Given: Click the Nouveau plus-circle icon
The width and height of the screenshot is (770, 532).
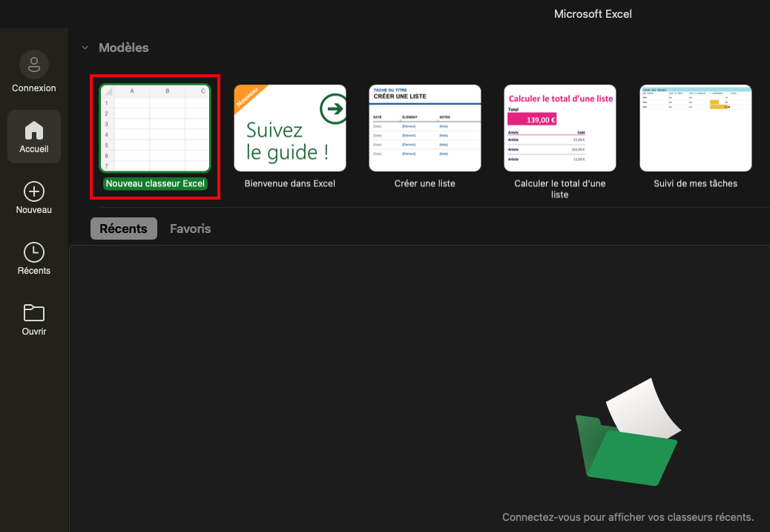Looking at the screenshot, I should pos(34,191).
